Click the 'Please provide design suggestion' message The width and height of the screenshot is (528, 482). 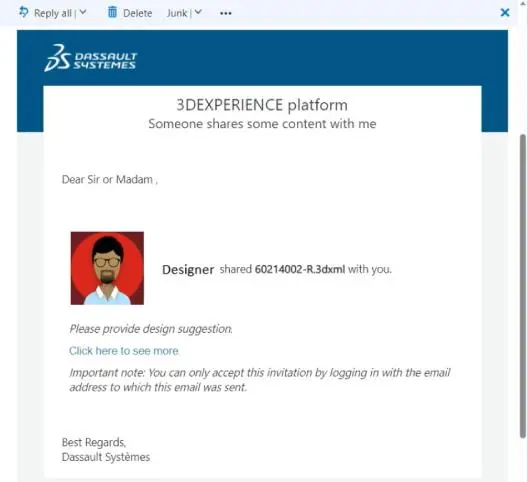151,329
